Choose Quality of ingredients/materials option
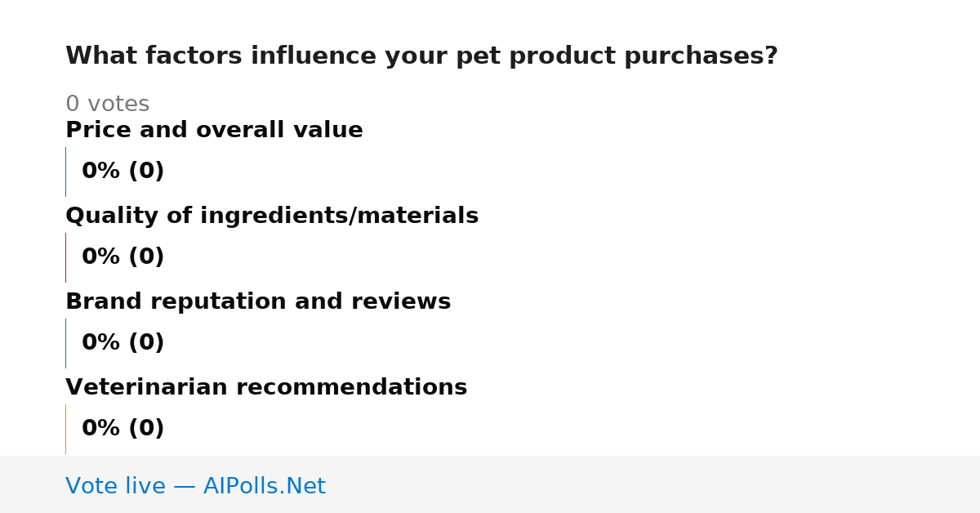The height and width of the screenshot is (513, 980). [272, 216]
